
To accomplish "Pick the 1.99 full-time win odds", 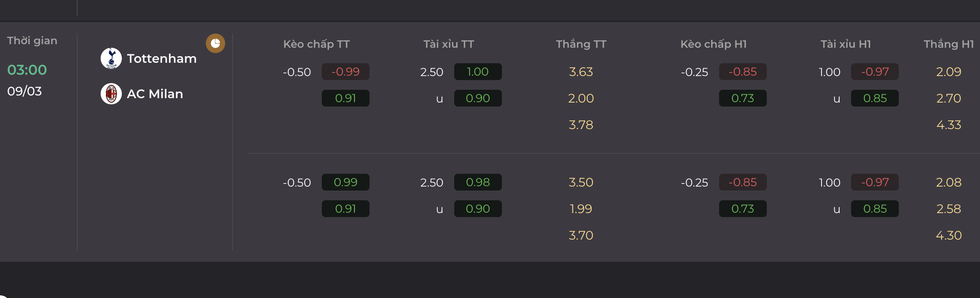I will pyautogui.click(x=581, y=209).
